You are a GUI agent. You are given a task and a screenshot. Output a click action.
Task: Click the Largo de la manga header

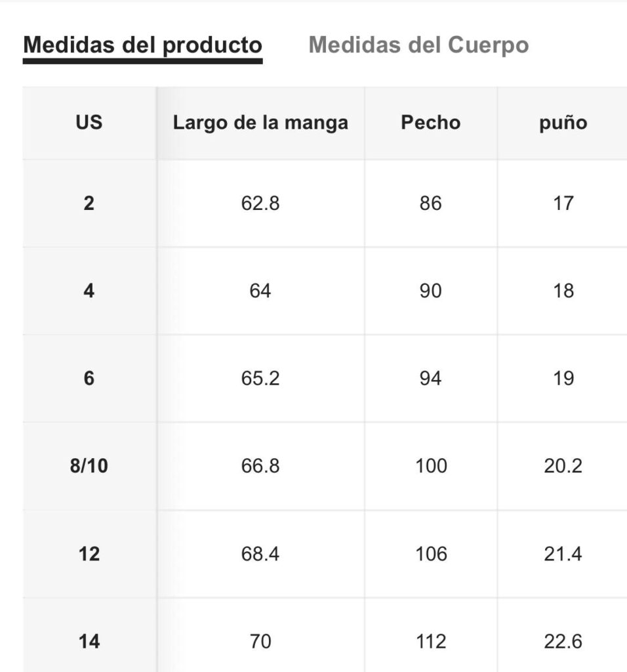[x=260, y=123]
